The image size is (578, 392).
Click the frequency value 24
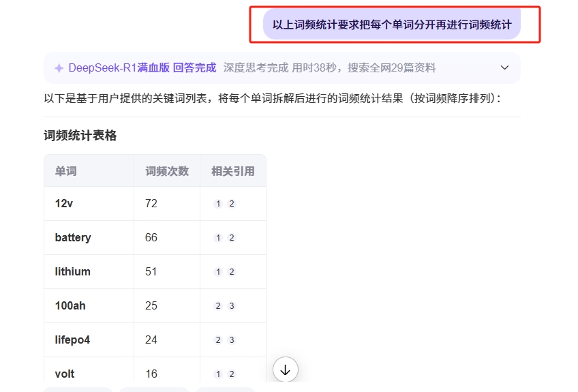pyautogui.click(x=151, y=340)
